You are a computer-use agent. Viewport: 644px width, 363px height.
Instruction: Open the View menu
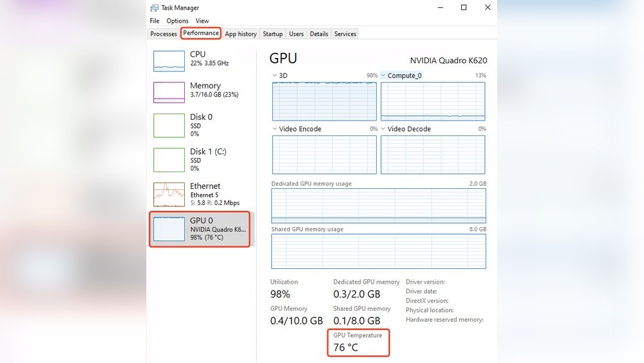[x=202, y=21]
